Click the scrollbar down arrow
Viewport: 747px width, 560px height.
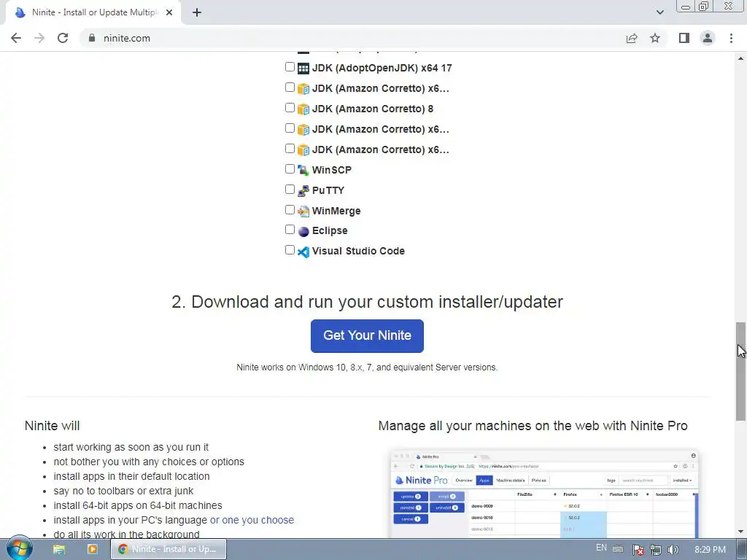[740, 531]
